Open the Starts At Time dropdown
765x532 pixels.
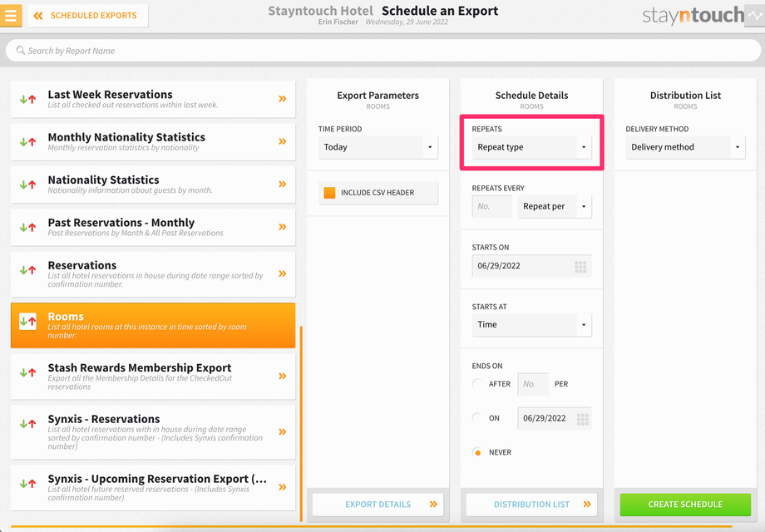point(532,325)
